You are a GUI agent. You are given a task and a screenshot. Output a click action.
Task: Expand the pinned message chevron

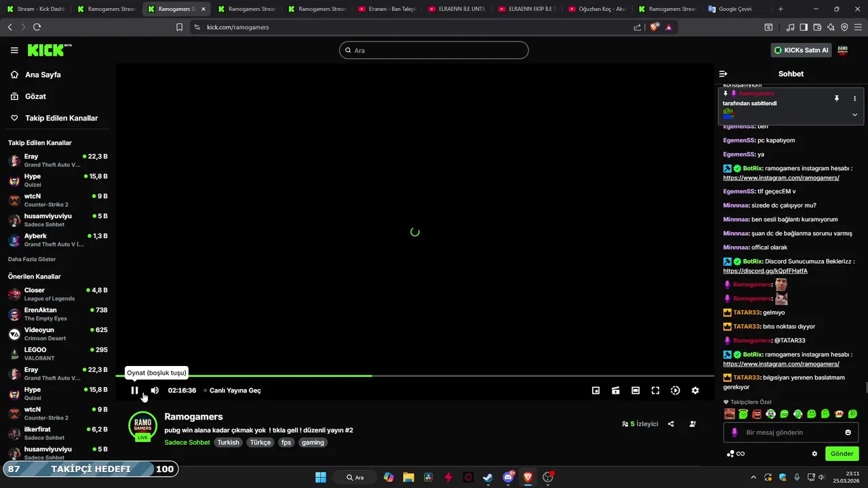point(854,115)
